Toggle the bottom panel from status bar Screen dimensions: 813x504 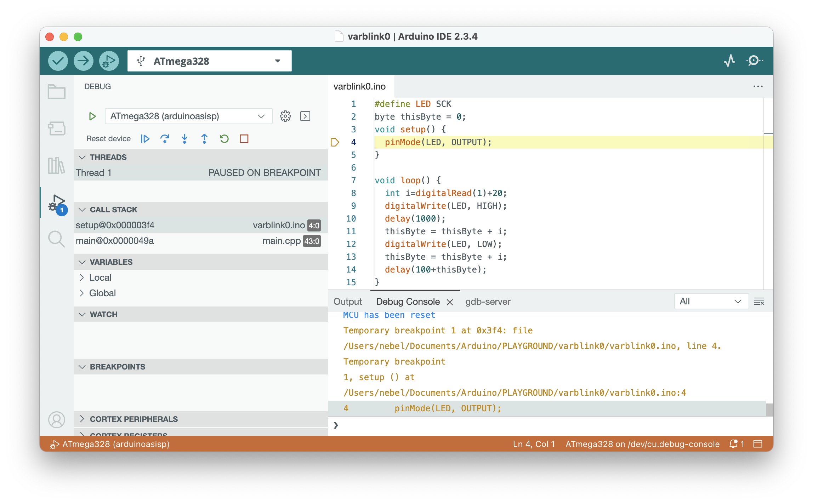[758, 444]
